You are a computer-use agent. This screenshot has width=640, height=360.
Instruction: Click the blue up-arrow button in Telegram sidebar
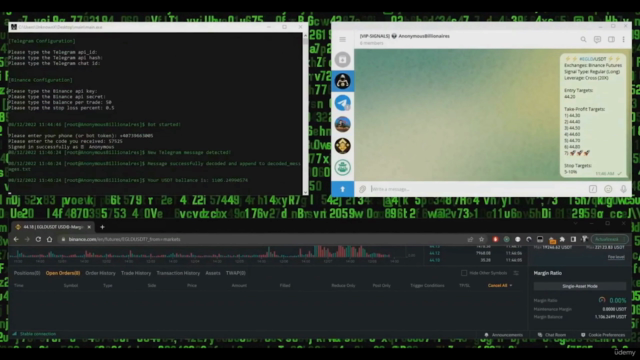click(342, 189)
